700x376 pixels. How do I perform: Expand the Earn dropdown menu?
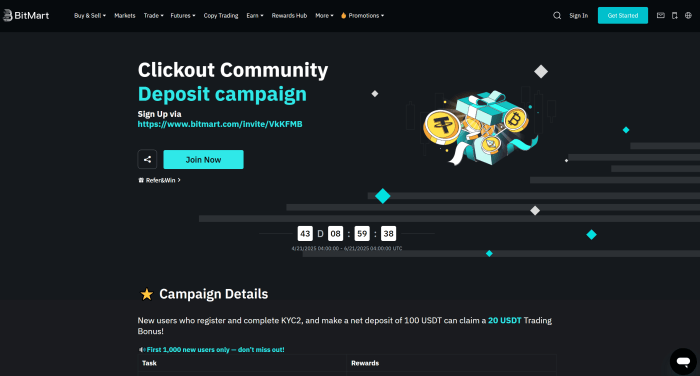point(254,16)
